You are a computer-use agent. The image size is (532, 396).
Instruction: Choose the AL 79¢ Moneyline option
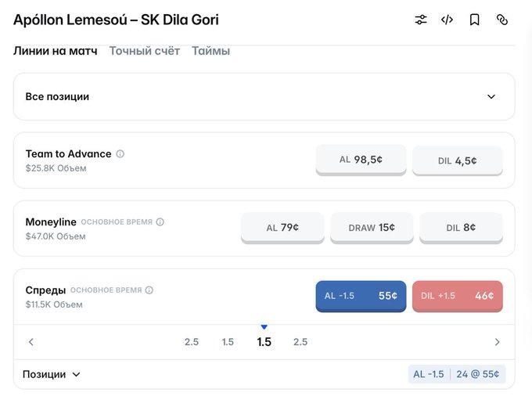[x=282, y=228]
